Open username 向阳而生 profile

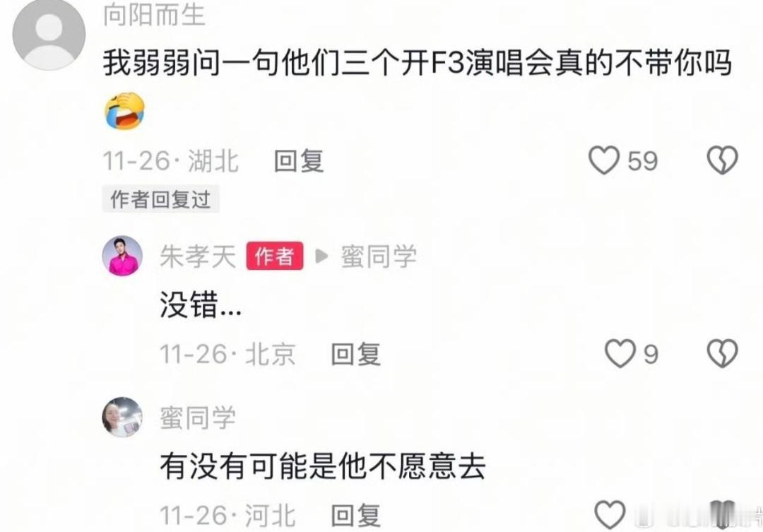tap(154, 14)
